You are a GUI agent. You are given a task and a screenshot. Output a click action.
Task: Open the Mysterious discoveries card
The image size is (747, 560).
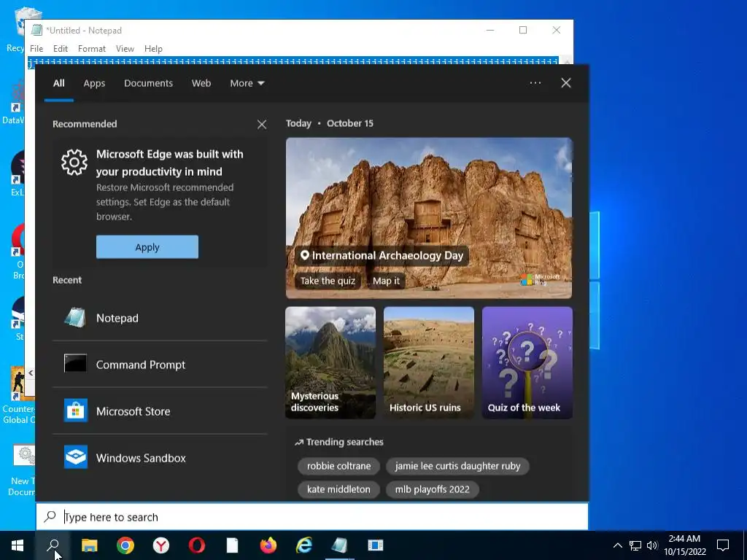click(330, 363)
